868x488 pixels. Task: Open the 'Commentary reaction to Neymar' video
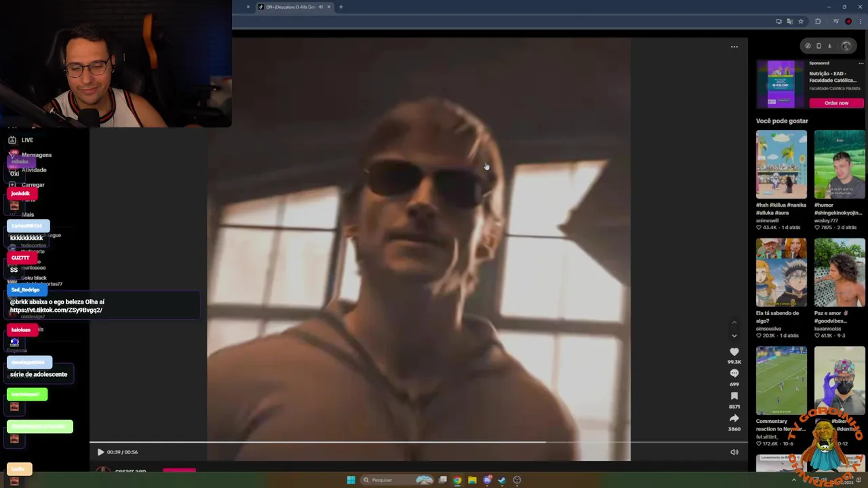pyautogui.click(x=781, y=381)
